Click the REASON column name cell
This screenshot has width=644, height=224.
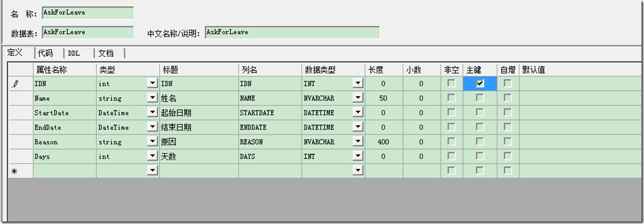tap(270, 142)
